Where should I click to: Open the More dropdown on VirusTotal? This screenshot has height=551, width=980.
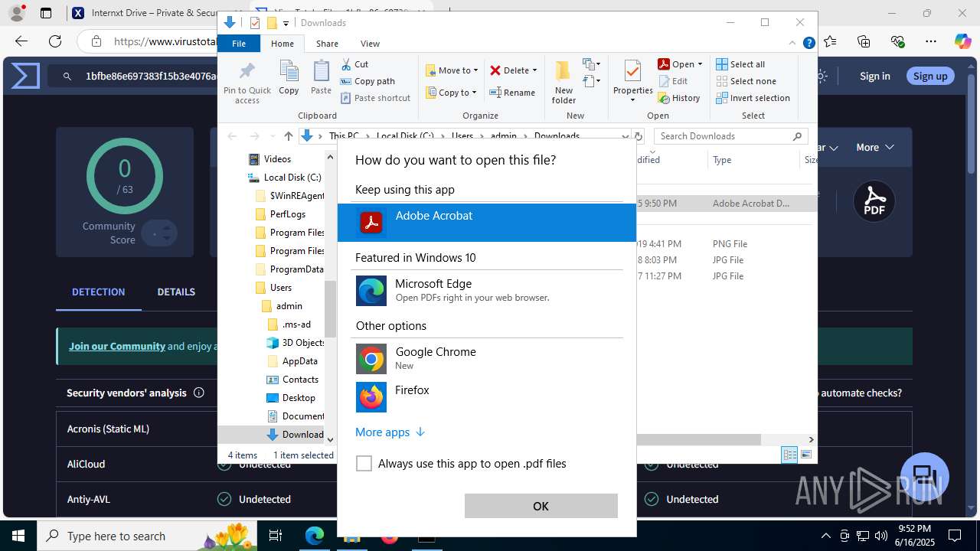[874, 147]
